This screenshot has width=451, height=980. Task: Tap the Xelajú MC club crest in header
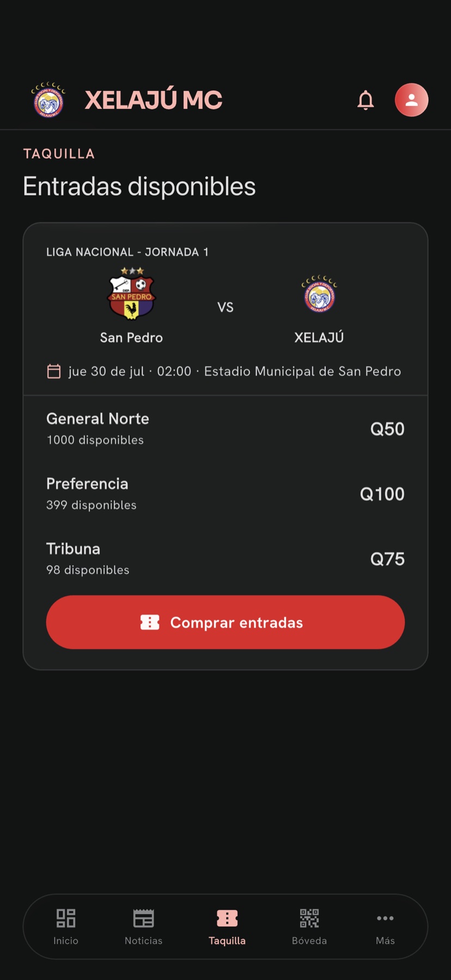[48, 100]
